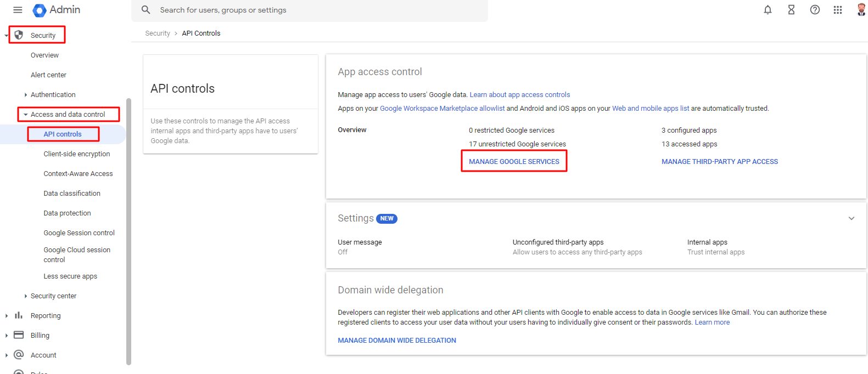Expand the Account section arrow
This screenshot has width=868, height=374.
point(6,355)
